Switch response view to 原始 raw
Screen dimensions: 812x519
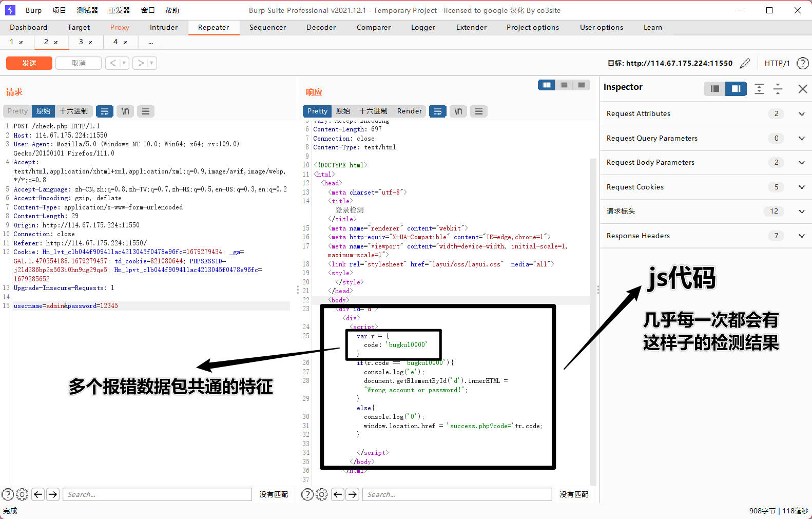pyautogui.click(x=343, y=111)
